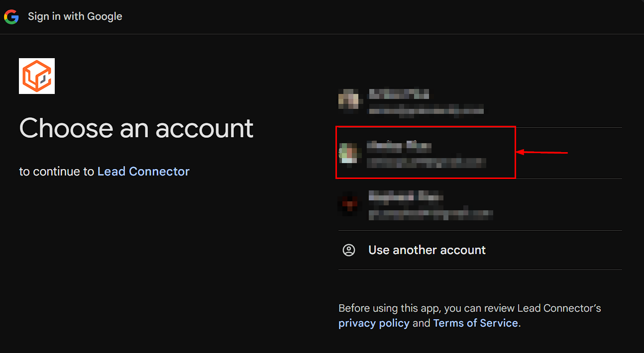Open the Lead Connector link
The width and height of the screenshot is (644, 353).
tap(143, 171)
